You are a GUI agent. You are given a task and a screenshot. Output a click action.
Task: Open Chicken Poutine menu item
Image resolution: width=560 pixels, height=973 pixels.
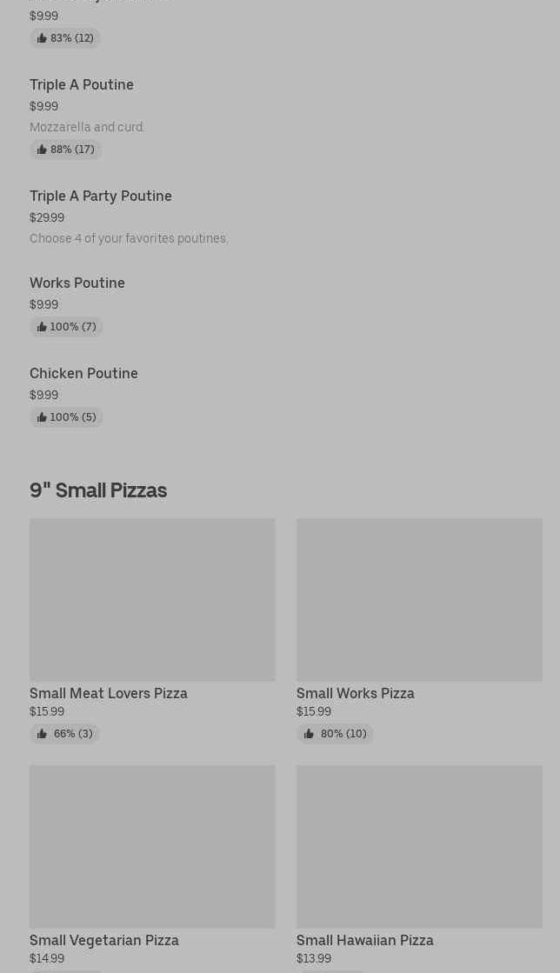click(83, 373)
